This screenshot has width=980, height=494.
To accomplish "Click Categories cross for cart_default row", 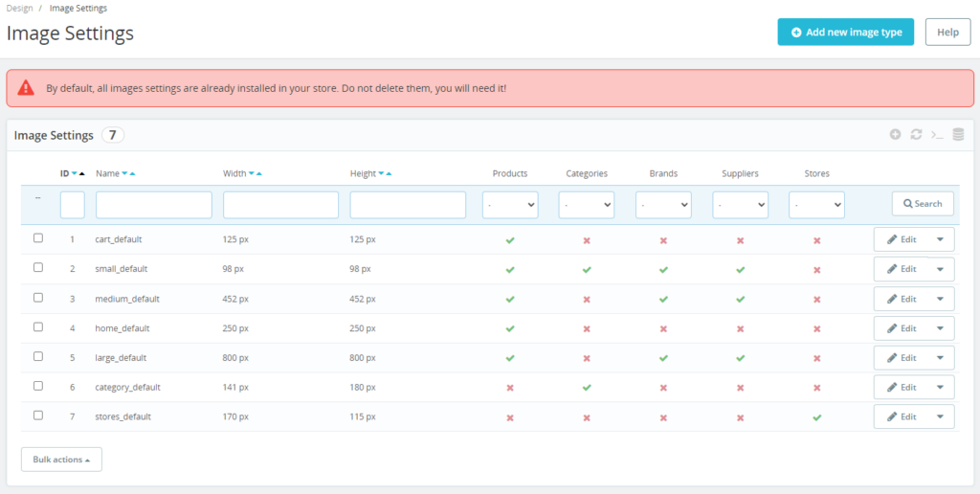I will pyautogui.click(x=587, y=240).
